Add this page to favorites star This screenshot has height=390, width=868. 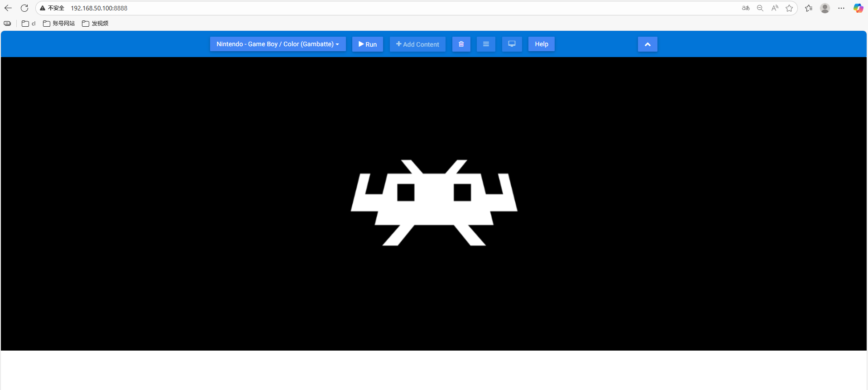tap(789, 8)
